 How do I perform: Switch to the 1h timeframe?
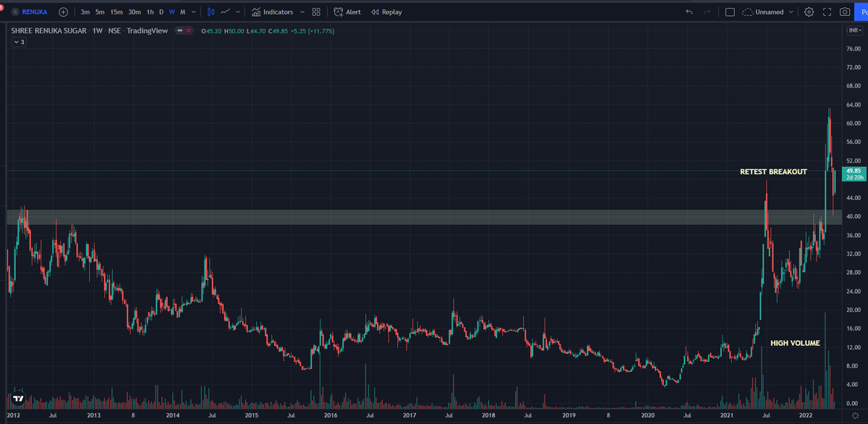coord(150,12)
